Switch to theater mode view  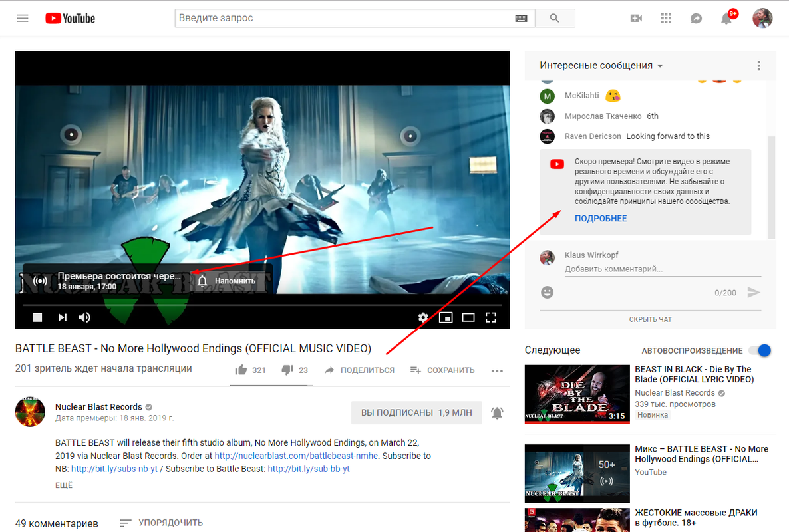point(468,317)
